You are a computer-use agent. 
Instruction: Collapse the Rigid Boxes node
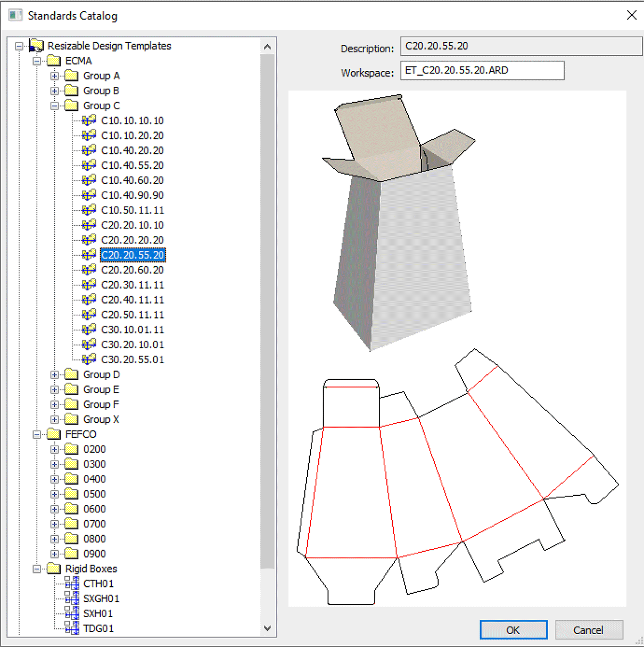coord(37,569)
